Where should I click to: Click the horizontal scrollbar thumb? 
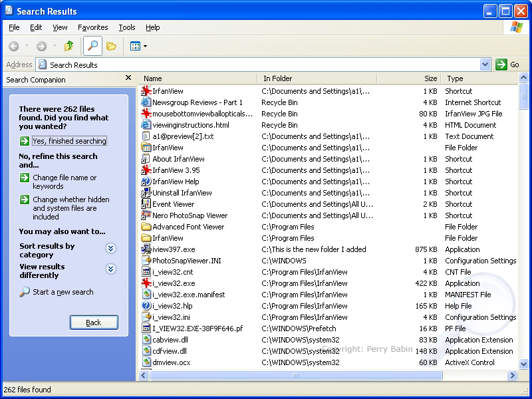point(296,375)
